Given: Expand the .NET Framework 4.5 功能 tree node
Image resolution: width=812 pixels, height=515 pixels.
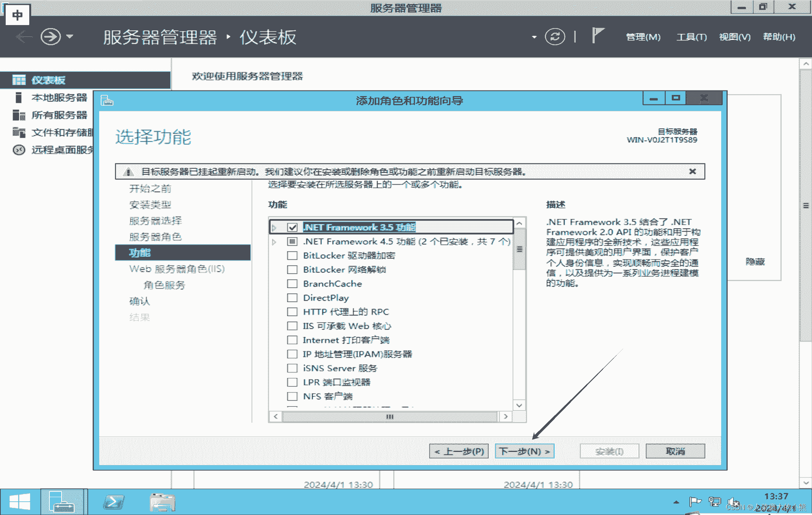Looking at the screenshot, I should pos(274,241).
